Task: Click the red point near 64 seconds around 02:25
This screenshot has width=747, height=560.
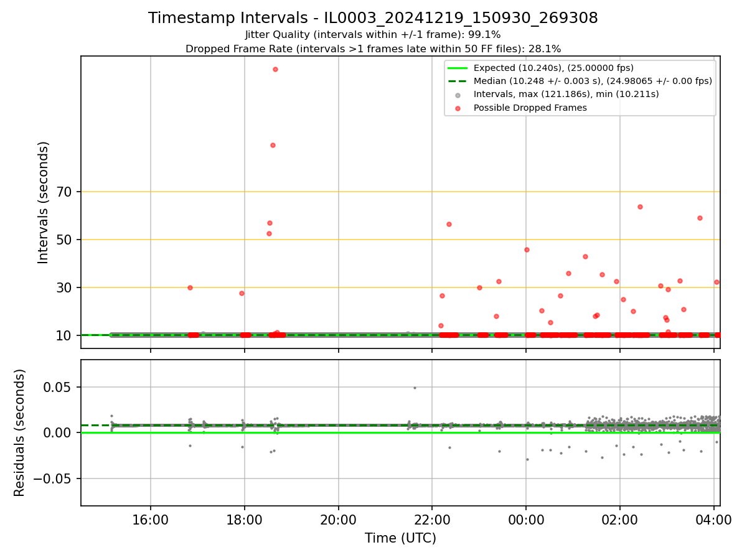Action: tap(640, 207)
